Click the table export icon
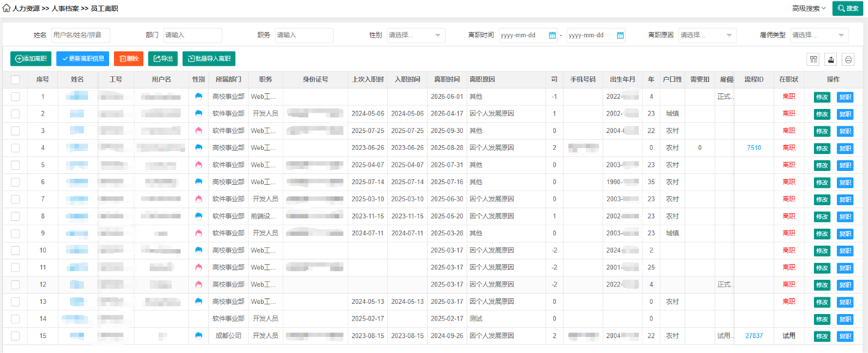Image resolution: width=868 pixels, height=353 pixels. pyautogui.click(x=831, y=59)
